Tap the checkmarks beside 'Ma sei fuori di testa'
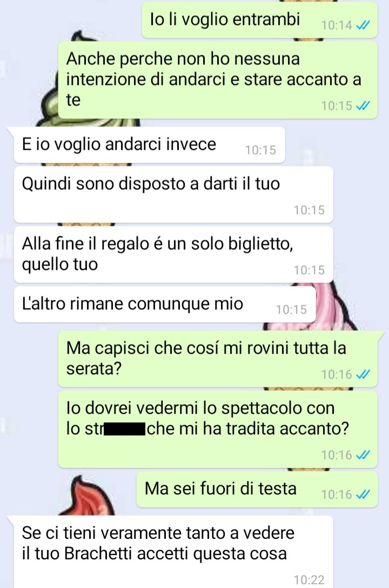This screenshot has height=588, width=389. (363, 494)
